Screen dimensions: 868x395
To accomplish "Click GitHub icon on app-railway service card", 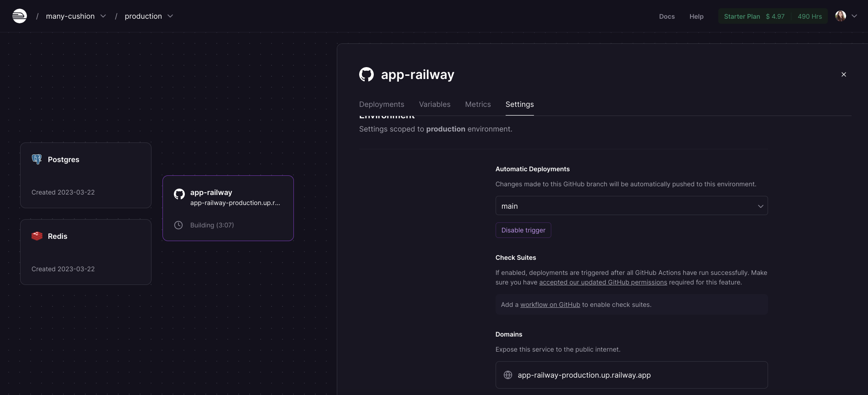I will [179, 194].
